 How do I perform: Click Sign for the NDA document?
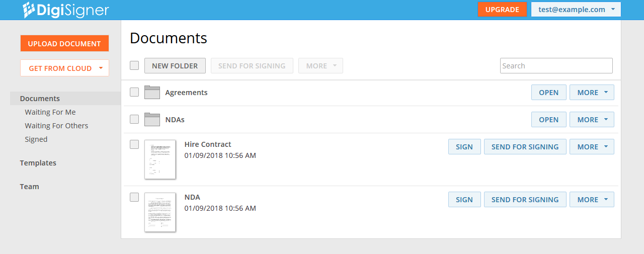pos(464,200)
